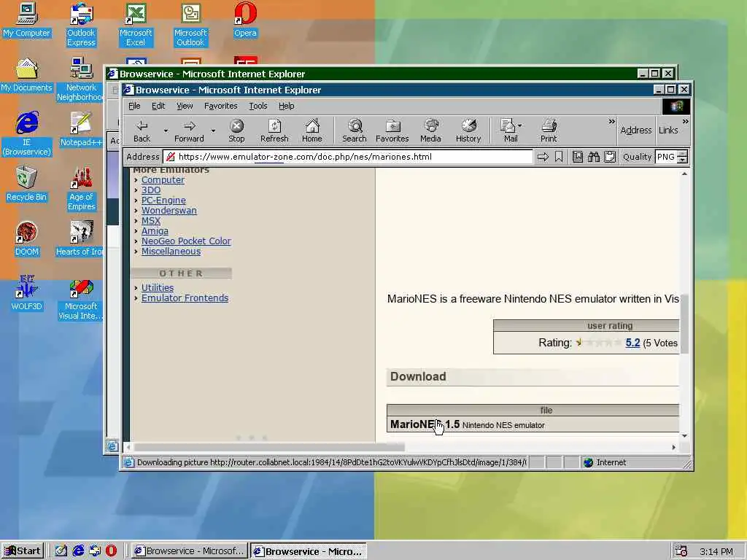Launch Internet Explorer from quick launch bar
Screen dimensions: 747x560
coord(78,551)
